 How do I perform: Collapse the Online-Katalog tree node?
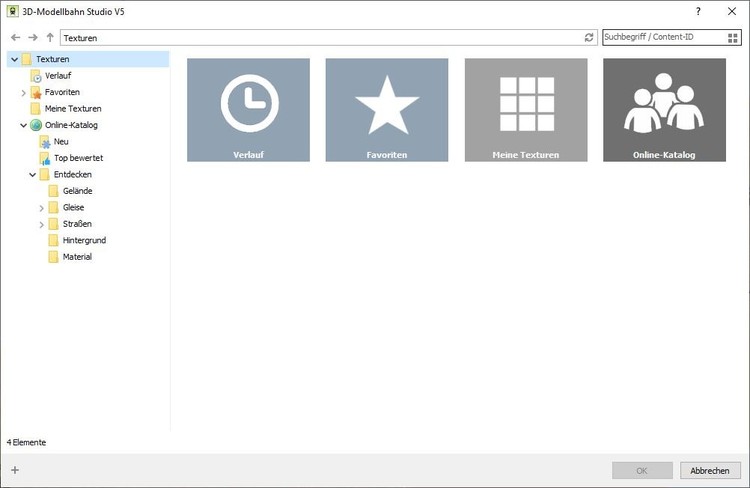(23, 125)
